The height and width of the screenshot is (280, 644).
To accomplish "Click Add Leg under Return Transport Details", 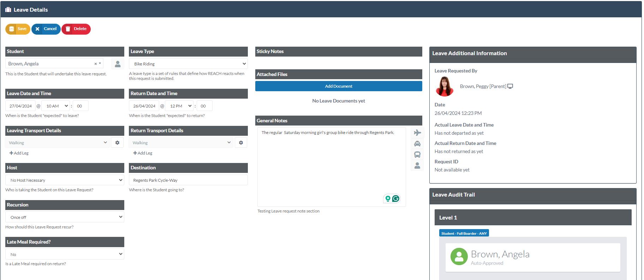I will (143, 153).
